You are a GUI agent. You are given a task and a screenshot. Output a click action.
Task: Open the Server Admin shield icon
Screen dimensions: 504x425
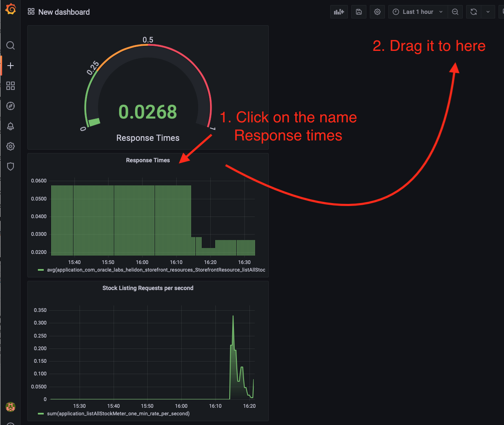tap(11, 166)
